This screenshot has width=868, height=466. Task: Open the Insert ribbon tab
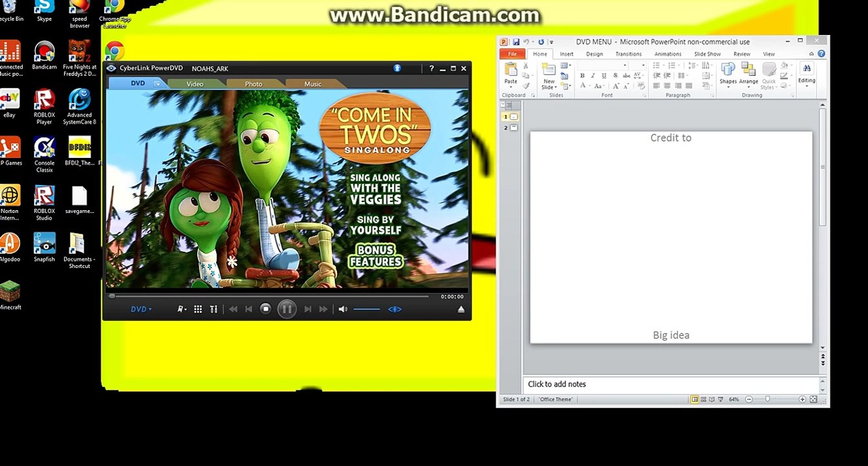[x=567, y=54]
